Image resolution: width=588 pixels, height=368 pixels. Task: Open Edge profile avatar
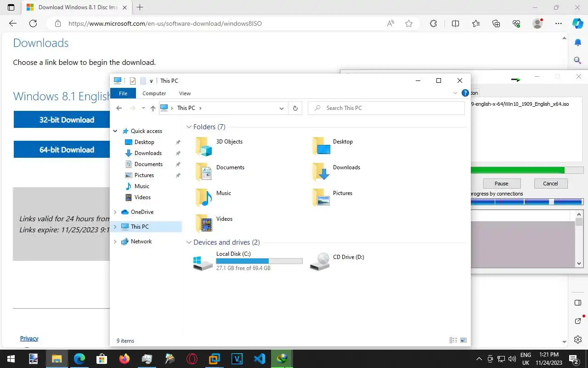(537, 23)
